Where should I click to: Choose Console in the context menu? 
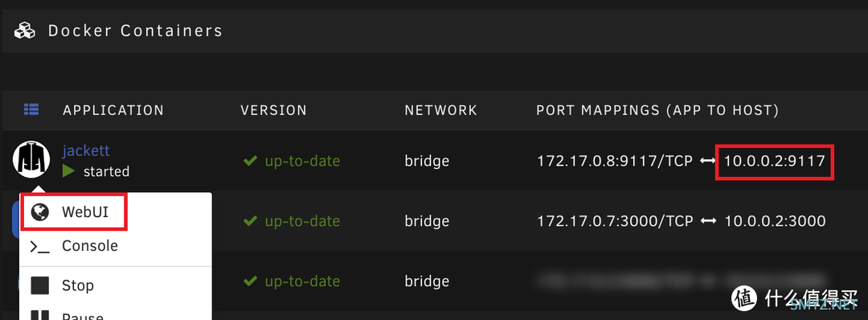[x=75, y=246]
